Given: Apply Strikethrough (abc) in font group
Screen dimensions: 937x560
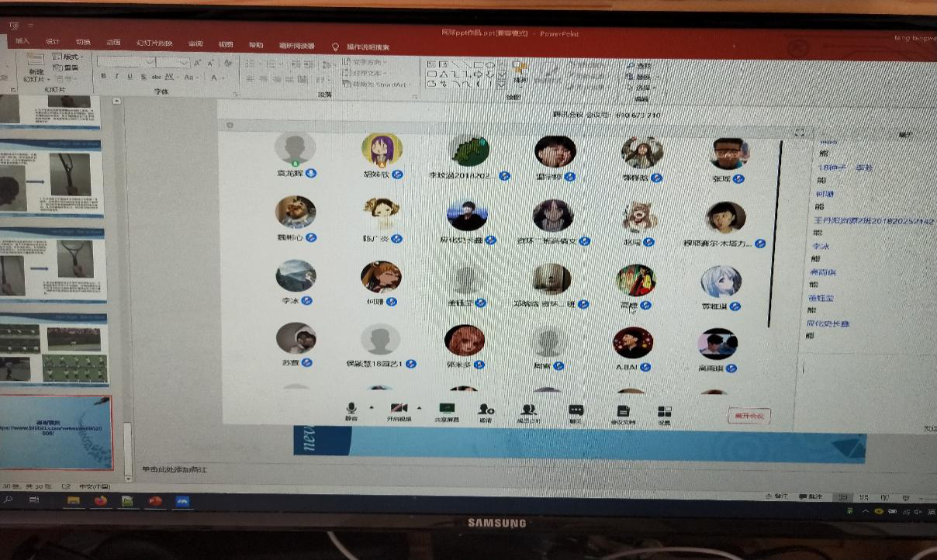Looking at the screenshot, I should point(157,77).
